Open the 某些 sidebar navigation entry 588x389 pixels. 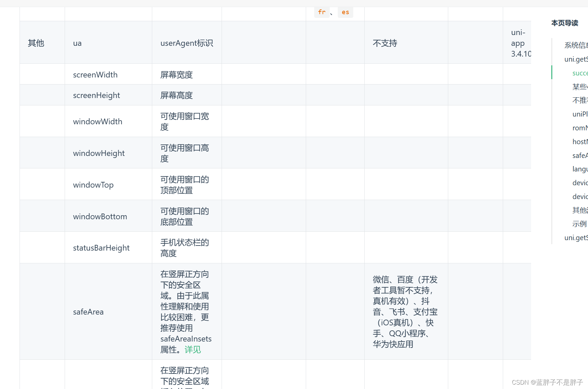(x=580, y=87)
